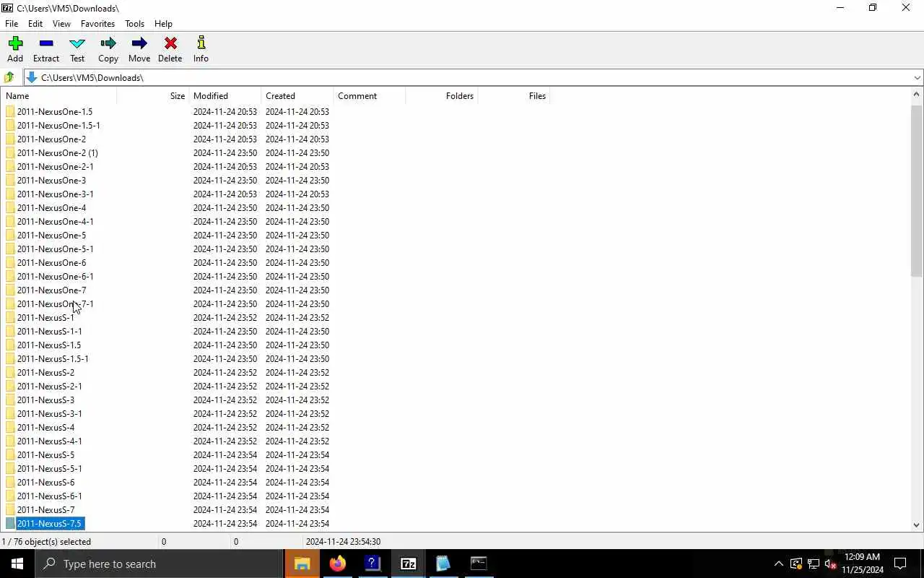Image resolution: width=924 pixels, height=578 pixels.
Task: Select the 2011-NexusS-1.5-1 folder name
Action: click(53, 359)
